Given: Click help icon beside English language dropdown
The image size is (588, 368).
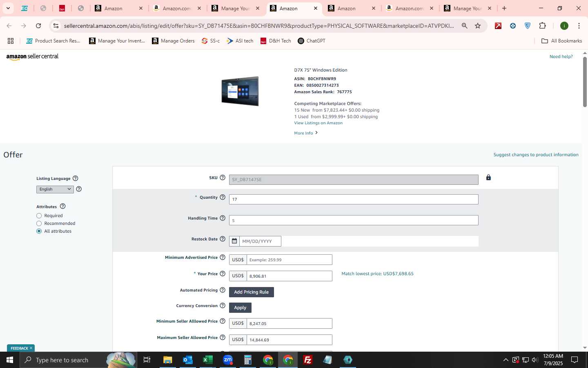Looking at the screenshot, I should [x=79, y=189].
